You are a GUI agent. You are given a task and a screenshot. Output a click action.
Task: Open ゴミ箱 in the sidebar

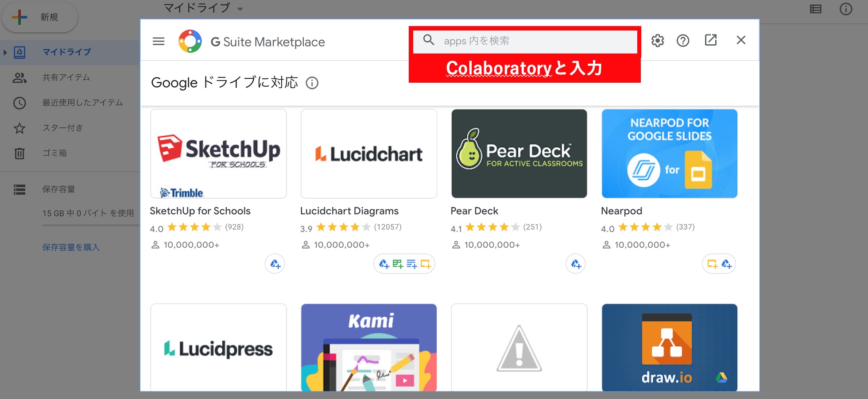(x=54, y=153)
